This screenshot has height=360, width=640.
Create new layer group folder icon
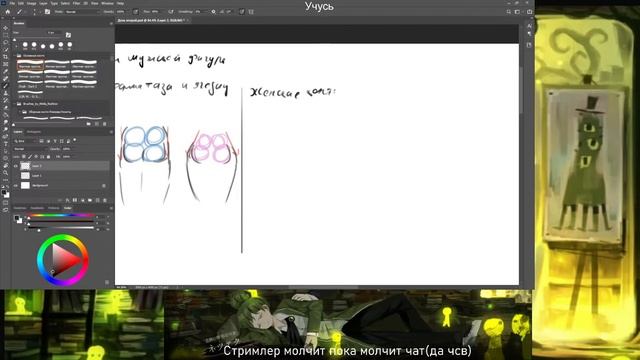tap(90, 200)
